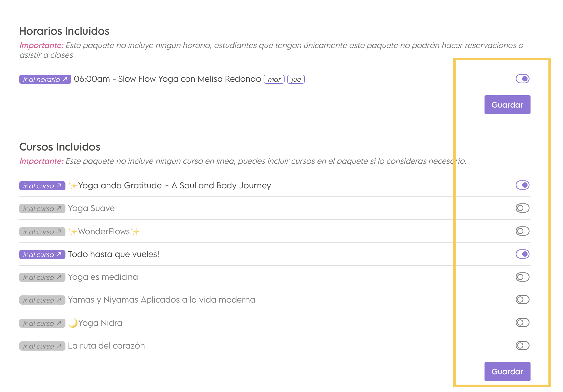Screen dimensions: 563x392
Task: Enable the Yoga Suave course toggle
Action: tap(522, 208)
